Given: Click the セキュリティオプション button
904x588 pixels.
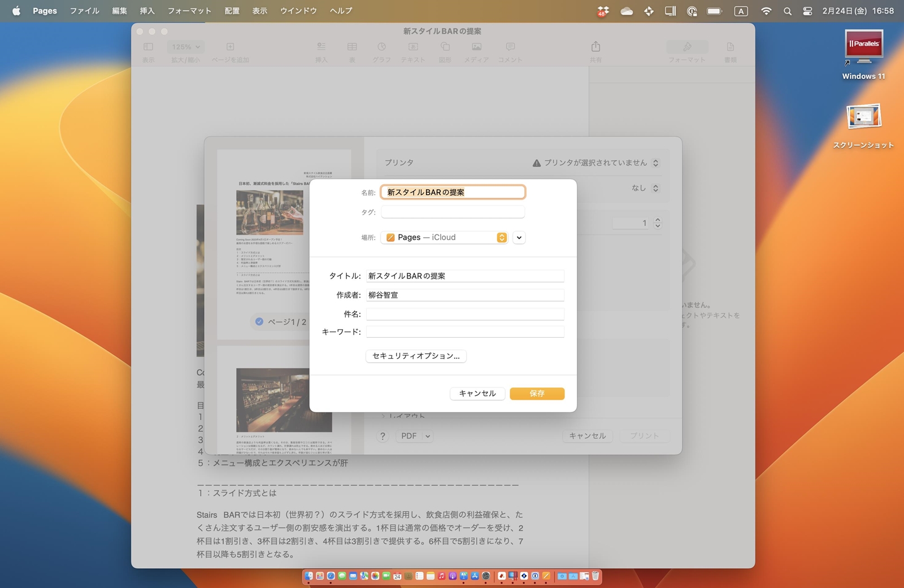Looking at the screenshot, I should click(415, 356).
